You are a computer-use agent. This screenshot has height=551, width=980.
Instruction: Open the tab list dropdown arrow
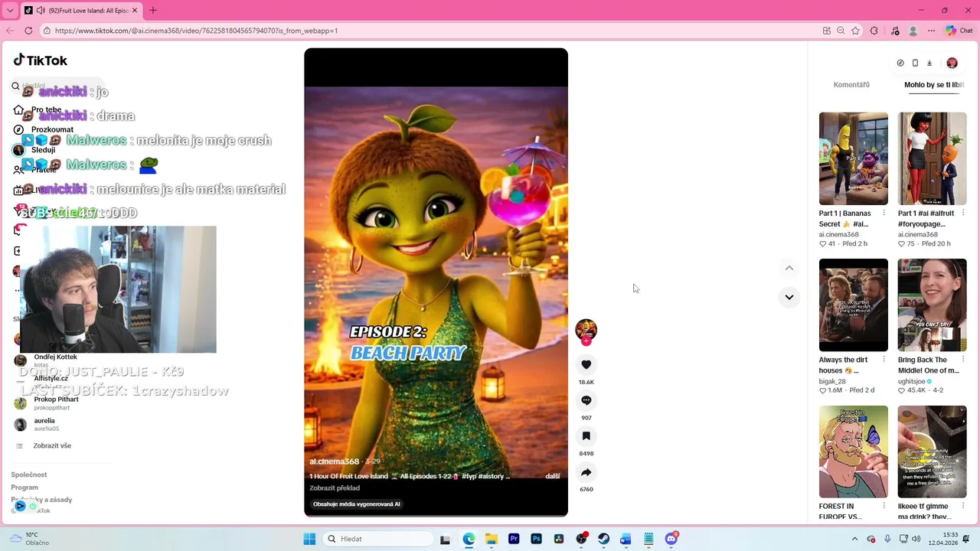[10, 11]
